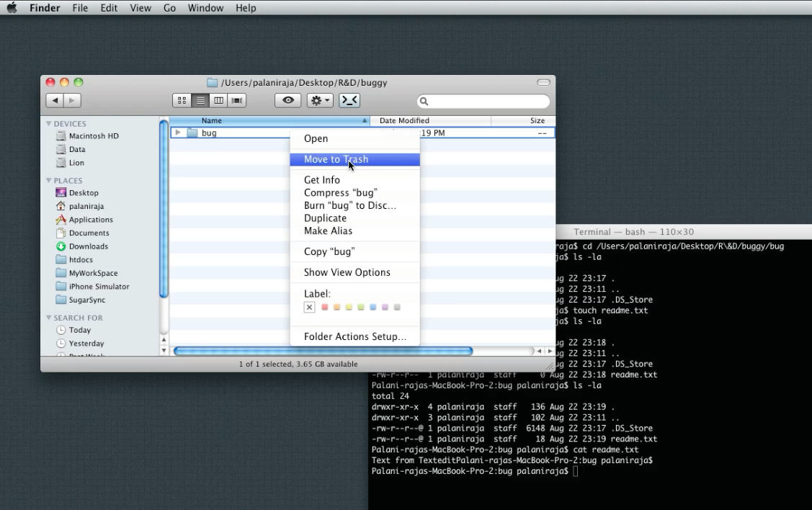Choose Show View Options
The height and width of the screenshot is (510, 812).
point(354,272)
